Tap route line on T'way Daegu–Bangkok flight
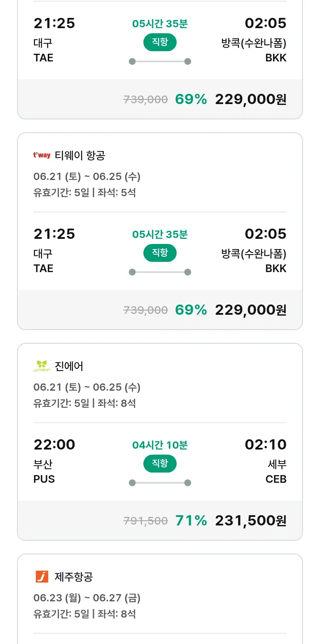This screenshot has width=320, height=644. click(160, 272)
